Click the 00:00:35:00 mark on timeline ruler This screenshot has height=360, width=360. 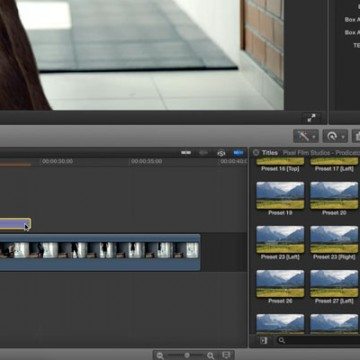tap(146, 161)
